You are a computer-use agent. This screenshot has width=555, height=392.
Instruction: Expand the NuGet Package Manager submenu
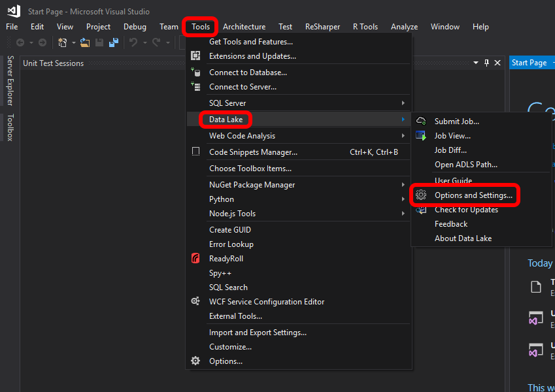point(403,185)
